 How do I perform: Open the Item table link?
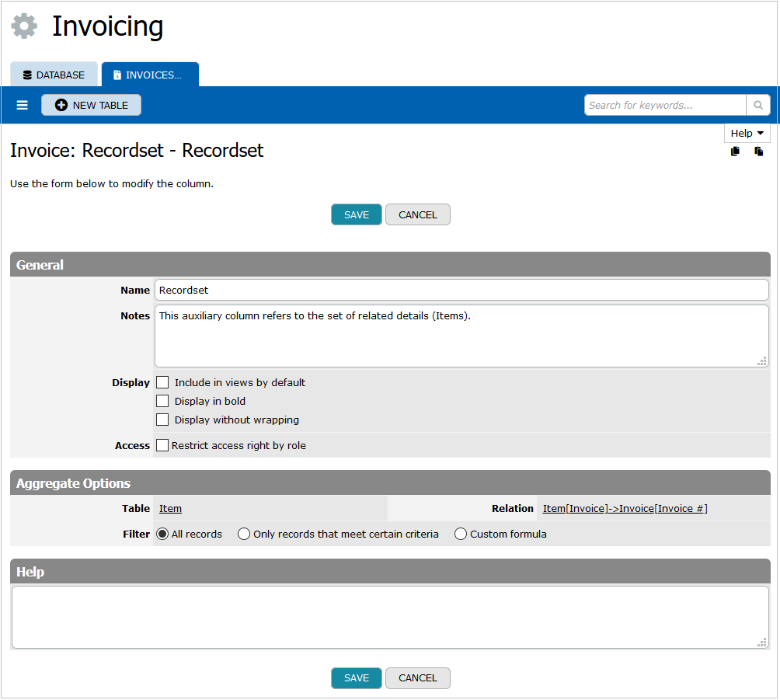click(169, 508)
